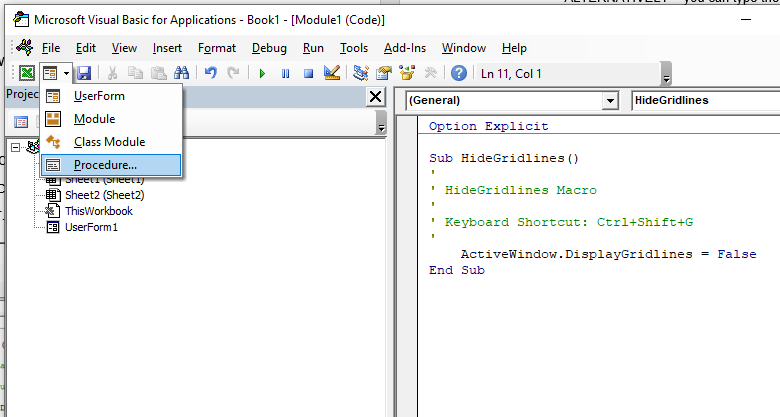Run macro with the green play icon
Image resolution: width=780 pixels, height=417 pixels.
coord(262,73)
